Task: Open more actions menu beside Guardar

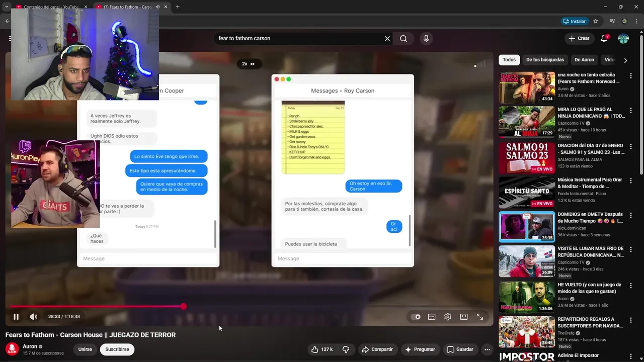Action: pos(487,349)
